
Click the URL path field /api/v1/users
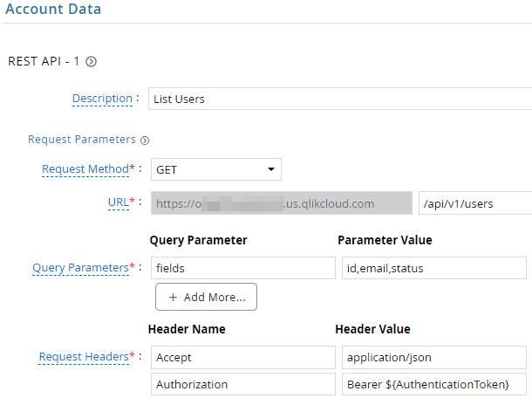click(x=475, y=203)
